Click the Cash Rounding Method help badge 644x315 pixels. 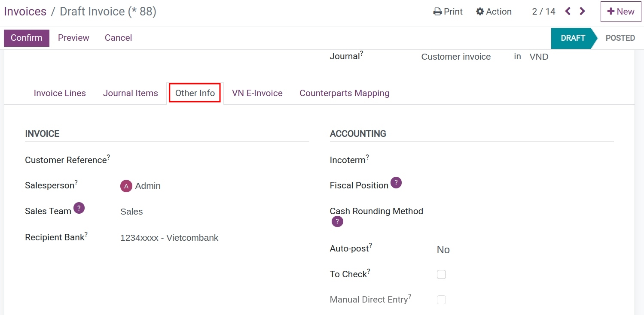coord(337,221)
